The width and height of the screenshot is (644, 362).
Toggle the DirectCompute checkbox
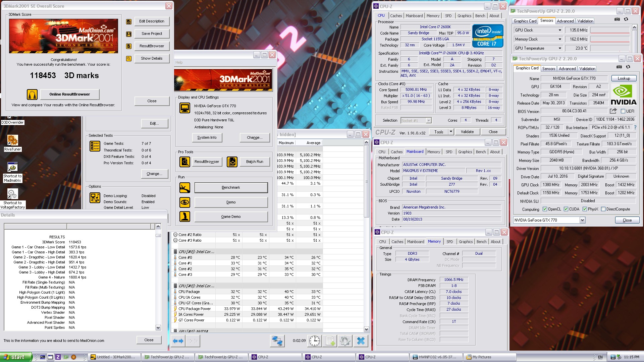[603, 209]
